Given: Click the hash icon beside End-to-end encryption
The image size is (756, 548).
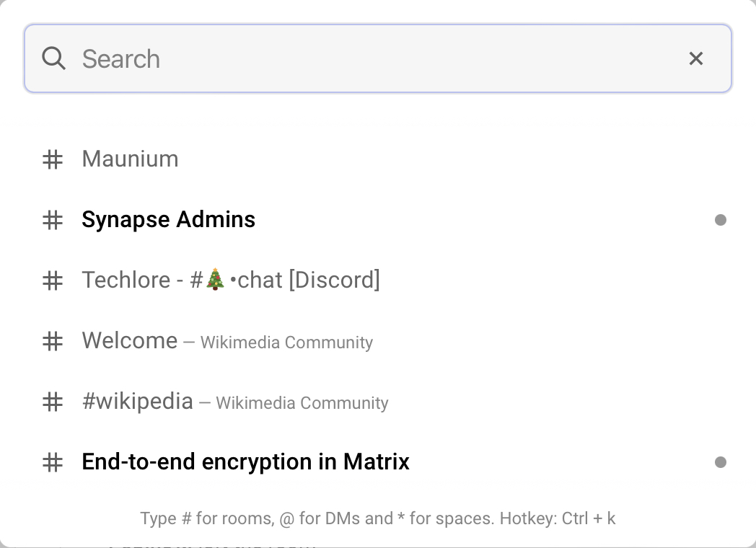Looking at the screenshot, I should (53, 462).
